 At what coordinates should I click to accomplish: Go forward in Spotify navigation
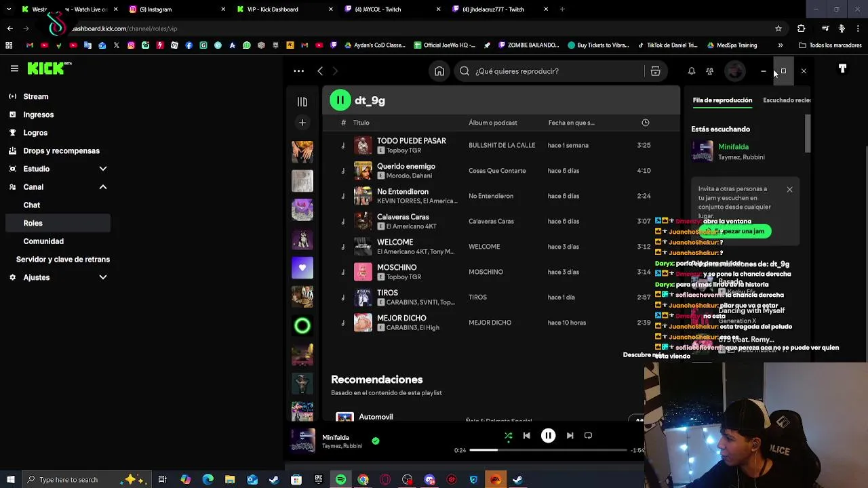coord(335,71)
